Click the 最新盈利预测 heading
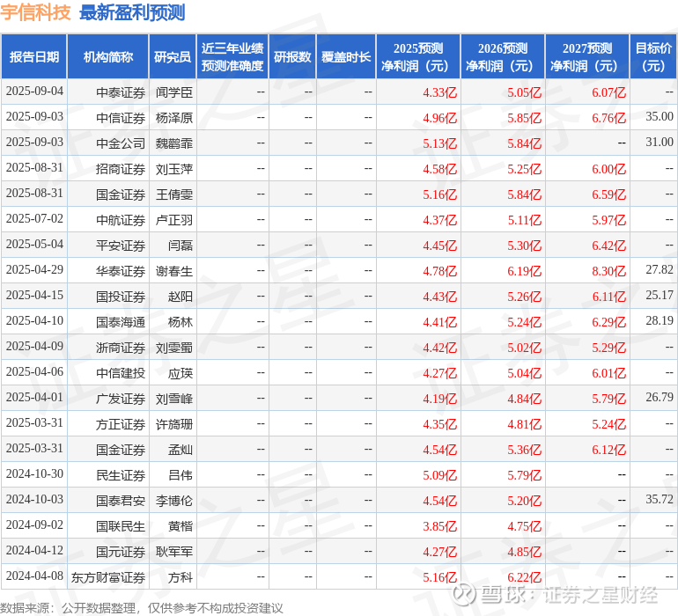Image resolution: width=678 pixels, height=616 pixels. [x=132, y=12]
